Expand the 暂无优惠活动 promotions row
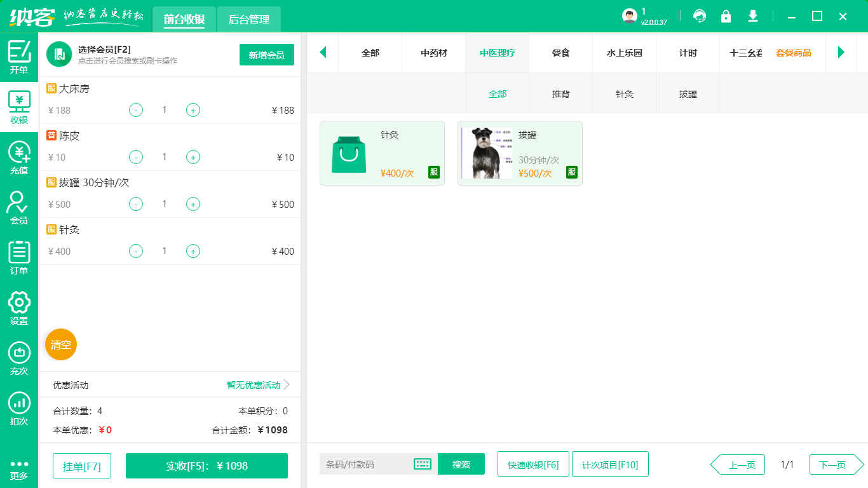868x488 pixels. [x=254, y=385]
